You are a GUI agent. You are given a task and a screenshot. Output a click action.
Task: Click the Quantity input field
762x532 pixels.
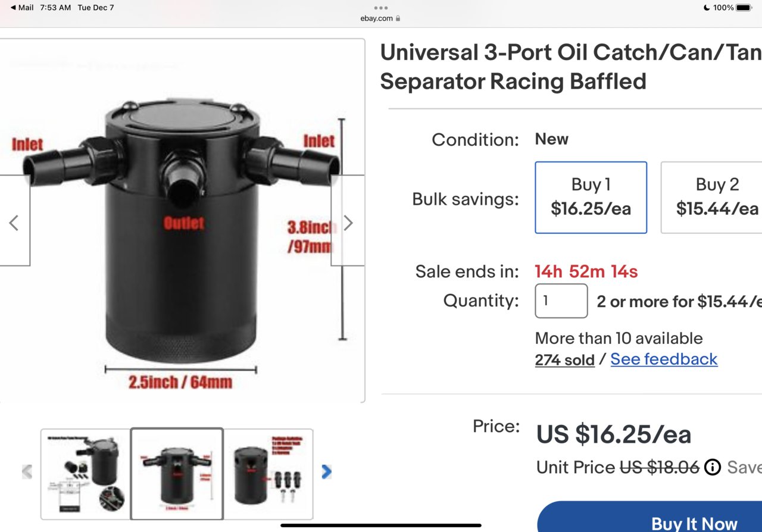(x=561, y=301)
